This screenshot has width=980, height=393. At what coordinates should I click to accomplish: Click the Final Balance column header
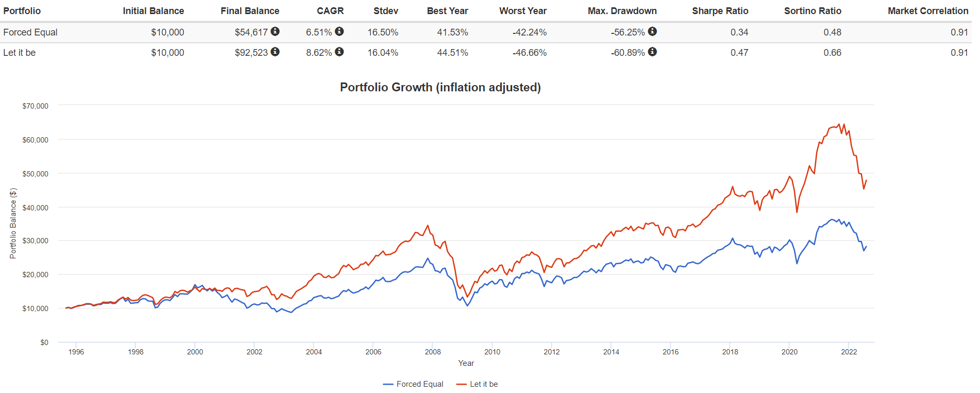click(x=250, y=11)
